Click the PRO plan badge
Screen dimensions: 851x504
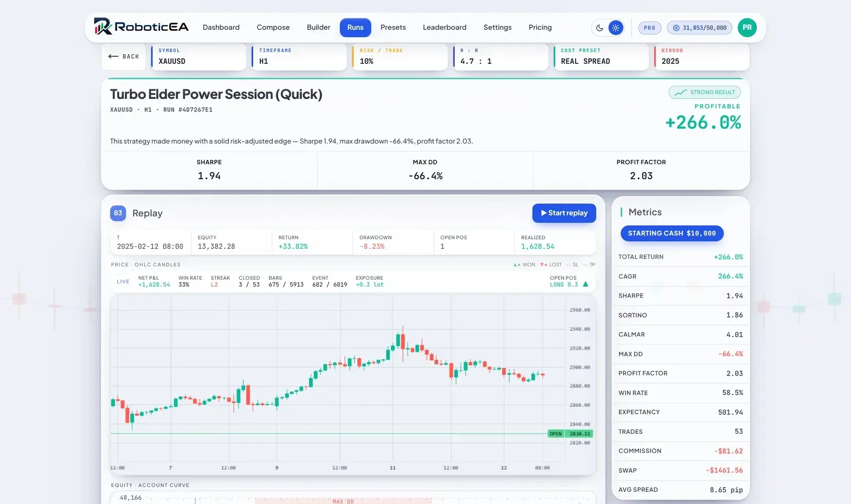point(649,28)
